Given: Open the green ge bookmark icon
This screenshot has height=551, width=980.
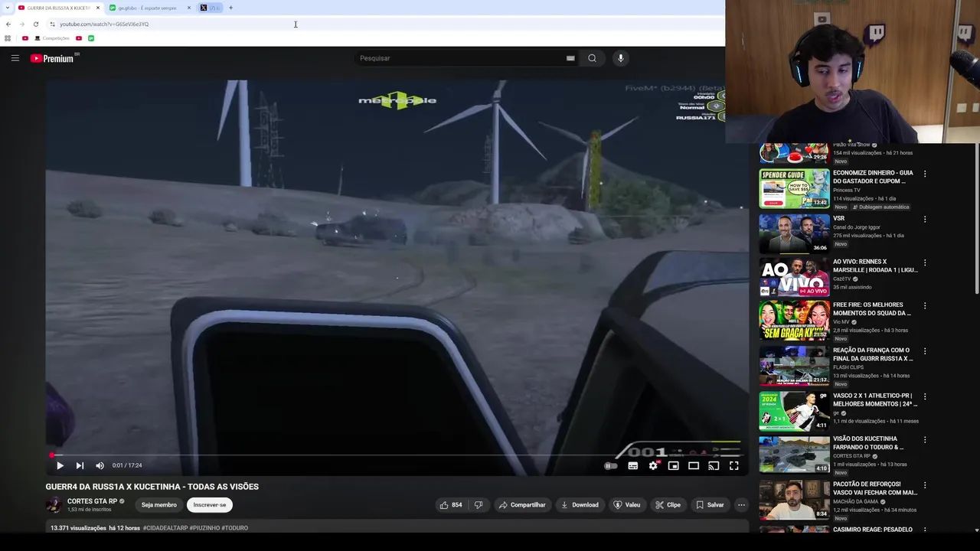Looking at the screenshot, I should (x=91, y=38).
